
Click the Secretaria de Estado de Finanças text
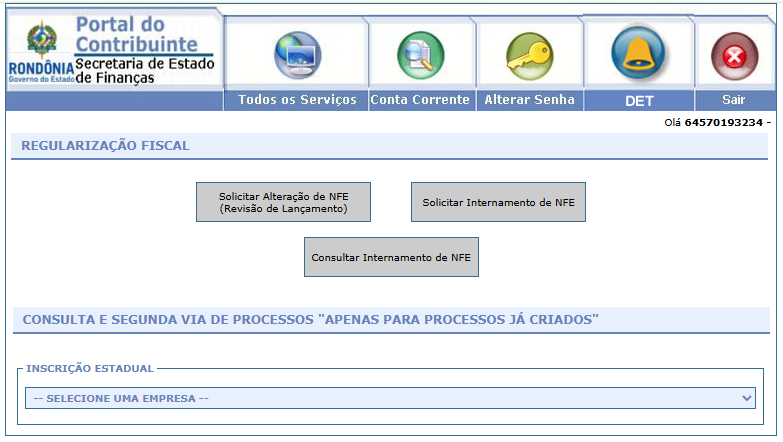[x=144, y=70]
